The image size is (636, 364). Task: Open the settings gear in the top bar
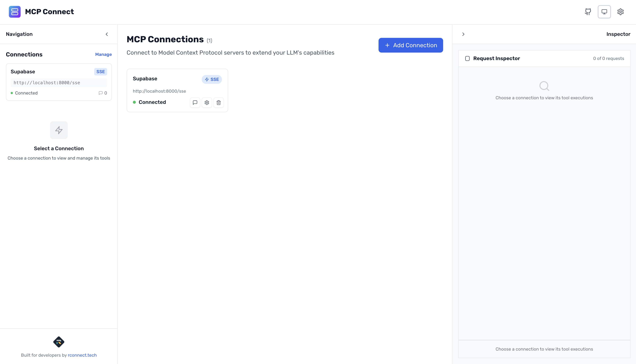click(621, 12)
